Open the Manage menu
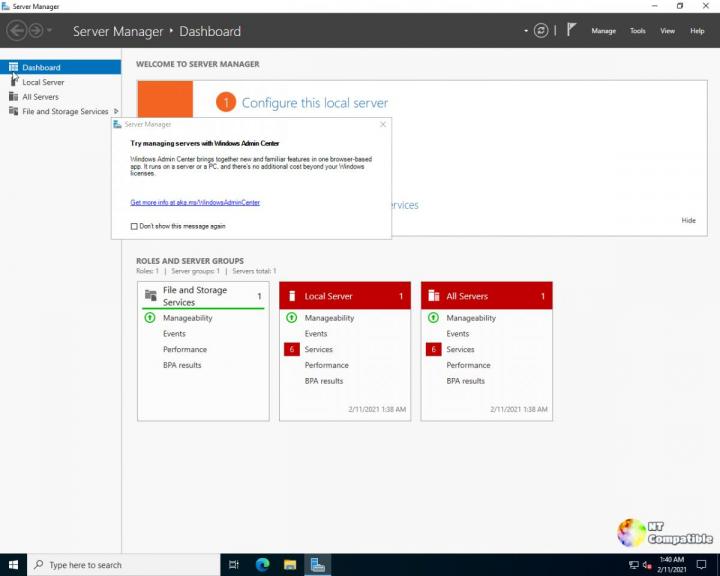 603,31
